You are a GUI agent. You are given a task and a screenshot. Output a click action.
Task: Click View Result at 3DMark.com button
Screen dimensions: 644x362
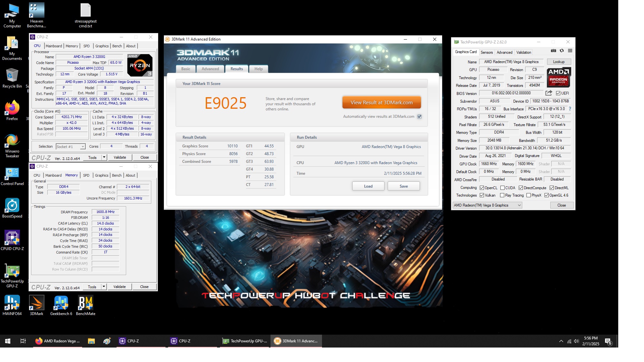(x=382, y=103)
